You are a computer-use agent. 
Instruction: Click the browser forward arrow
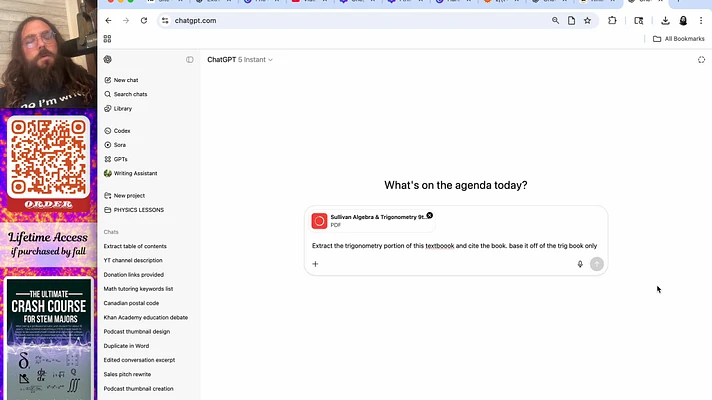(126, 20)
